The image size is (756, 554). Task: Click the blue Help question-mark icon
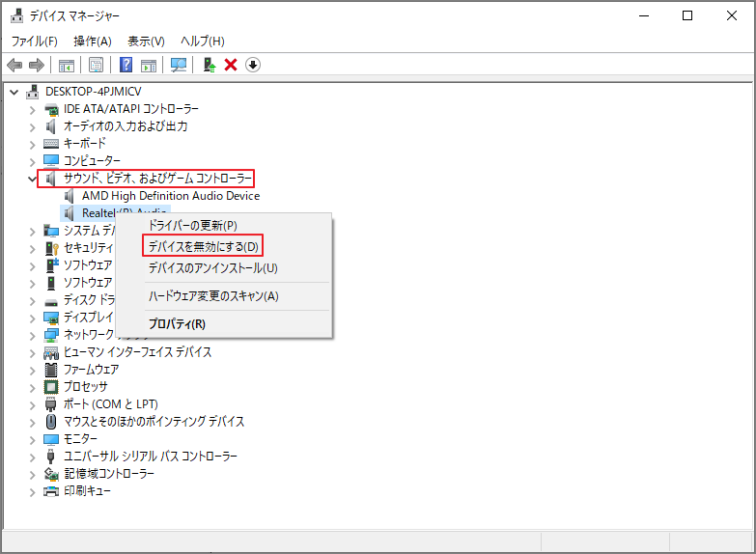coord(126,65)
